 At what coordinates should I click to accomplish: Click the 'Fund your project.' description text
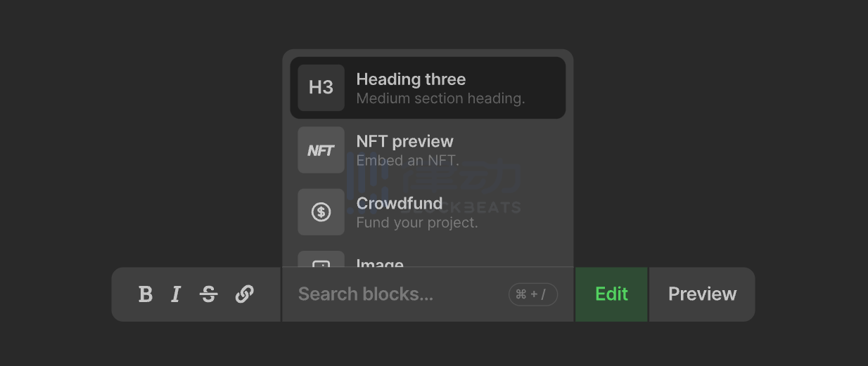(416, 223)
